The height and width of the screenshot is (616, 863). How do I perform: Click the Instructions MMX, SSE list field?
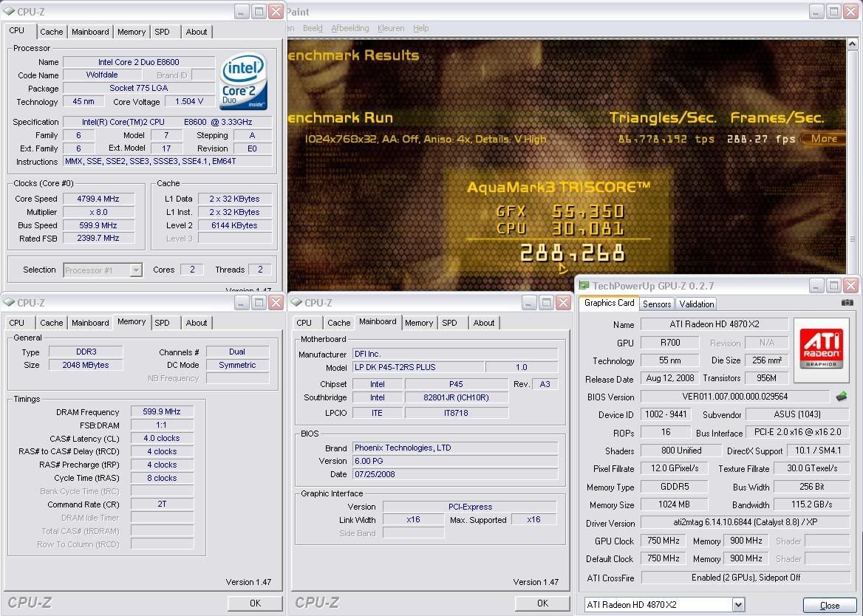coord(167,161)
